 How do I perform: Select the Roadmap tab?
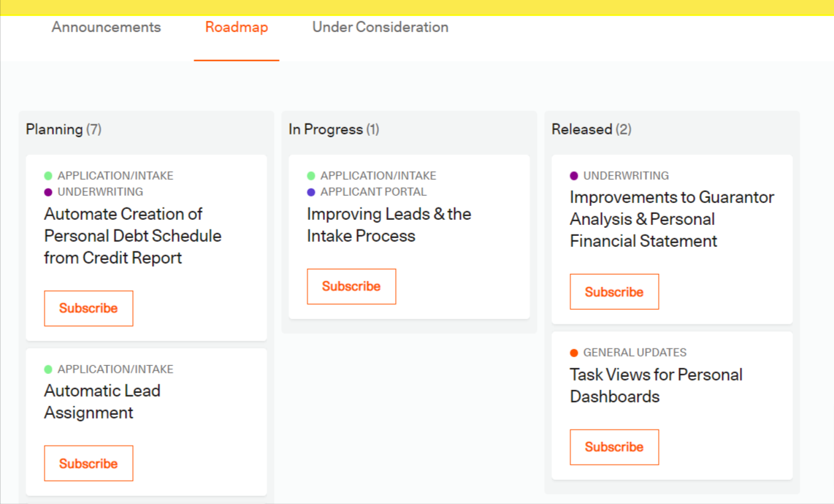click(236, 27)
